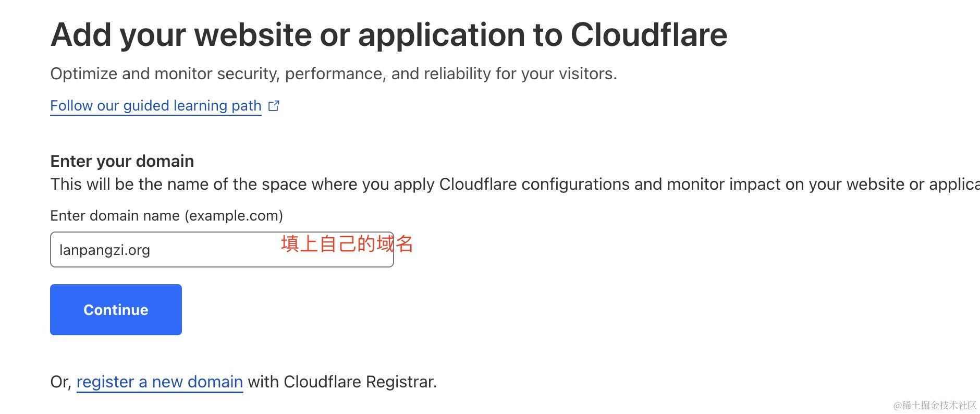Click the word 'Cloudflare' in the main heading
The height and width of the screenshot is (414, 980).
click(648, 35)
